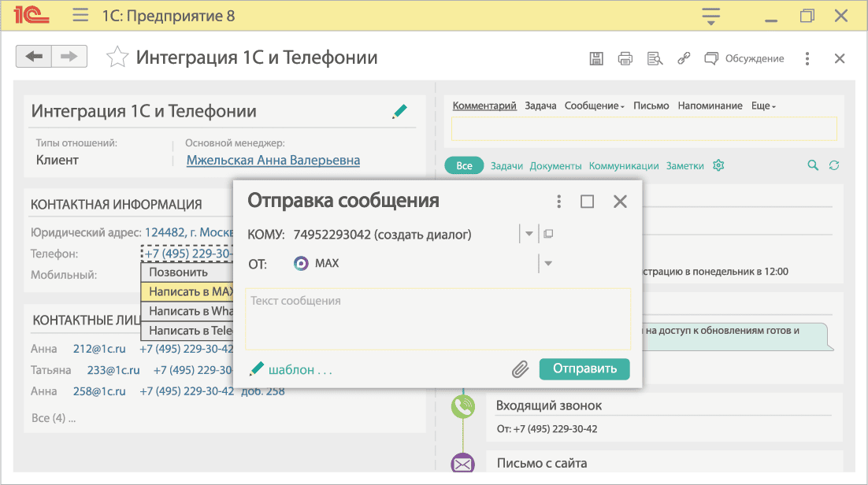Viewport: 868px width, 485px height.
Task: Print the current form
Action: coord(625,59)
